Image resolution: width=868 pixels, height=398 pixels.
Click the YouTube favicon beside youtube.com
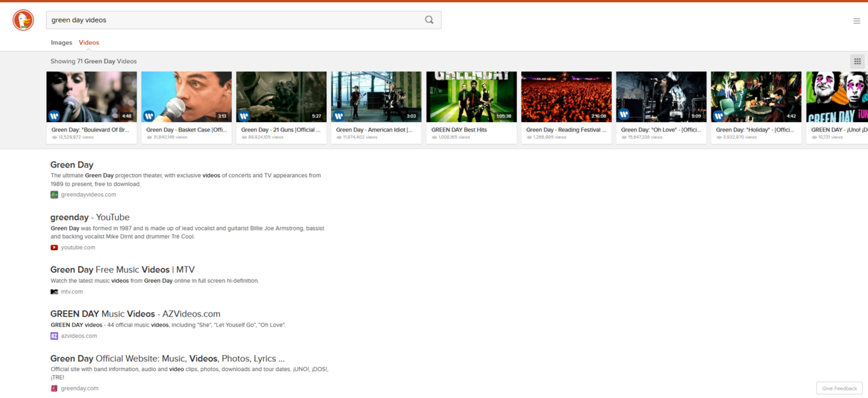click(x=54, y=247)
